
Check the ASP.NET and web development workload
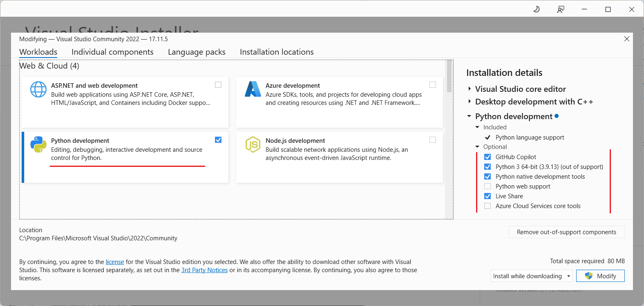tap(218, 85)
